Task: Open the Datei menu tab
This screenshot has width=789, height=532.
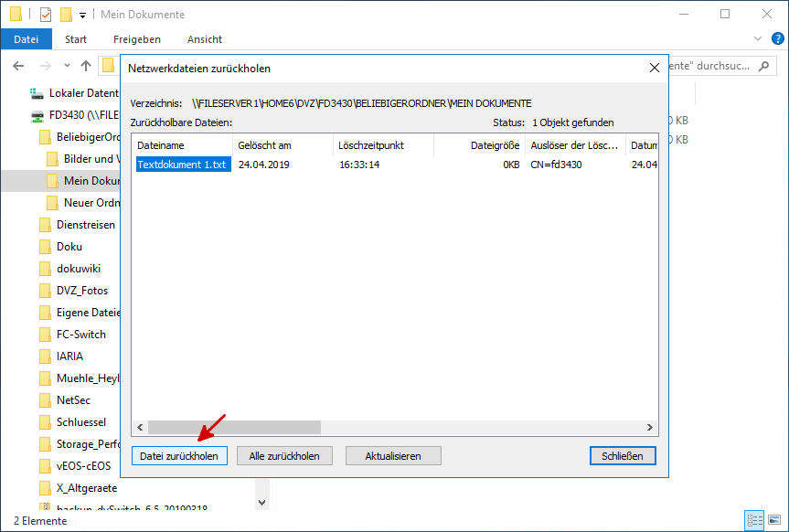Action: (x=27, y=39)
